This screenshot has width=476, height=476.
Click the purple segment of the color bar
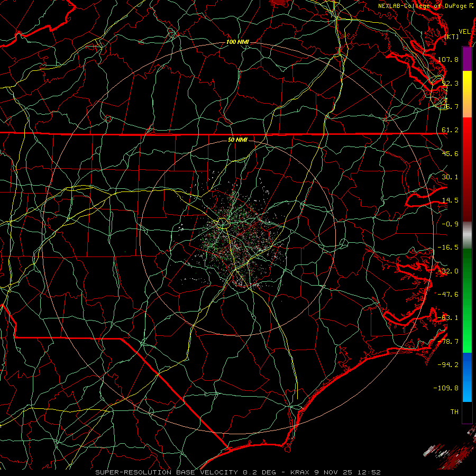pos(467,59)
